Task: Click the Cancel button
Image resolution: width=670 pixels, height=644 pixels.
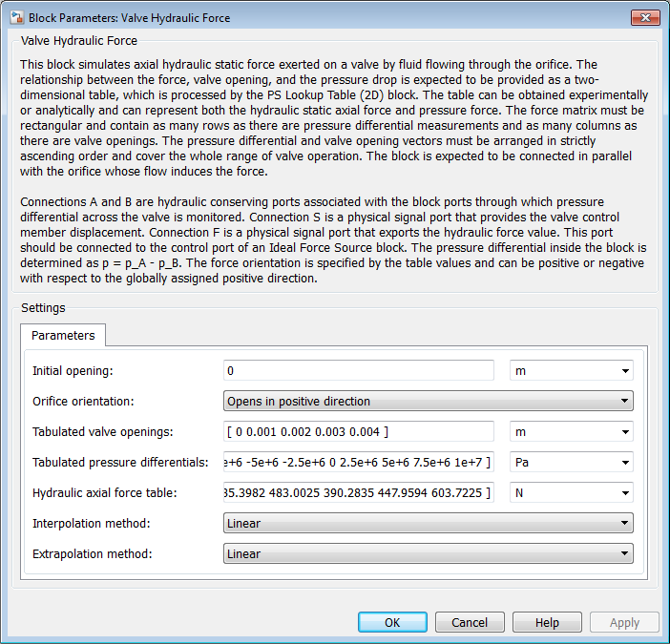Action: [470, 622]
